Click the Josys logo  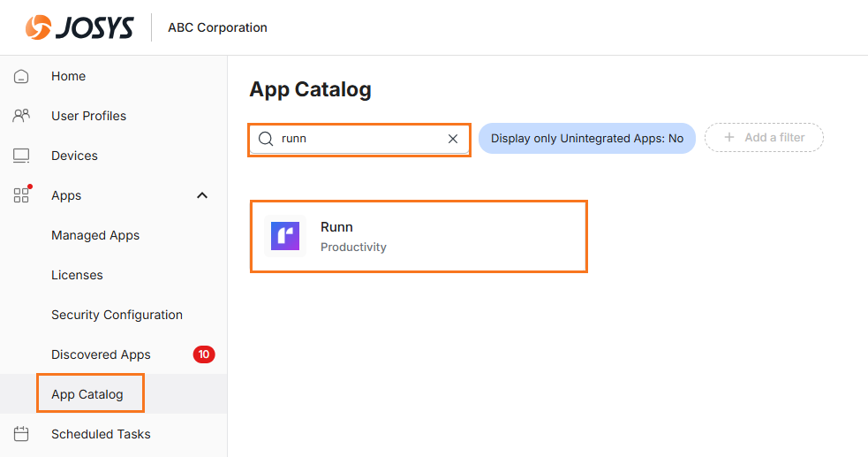click(79, 27)
